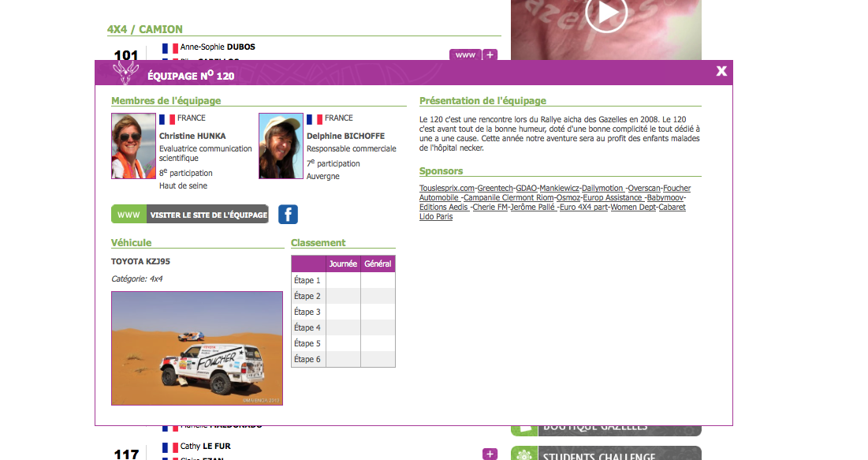Viewport: 868px width, 460px height.
Task: Click the French flag beside Delphine BICHOFFE
Action: click(315, 119)
